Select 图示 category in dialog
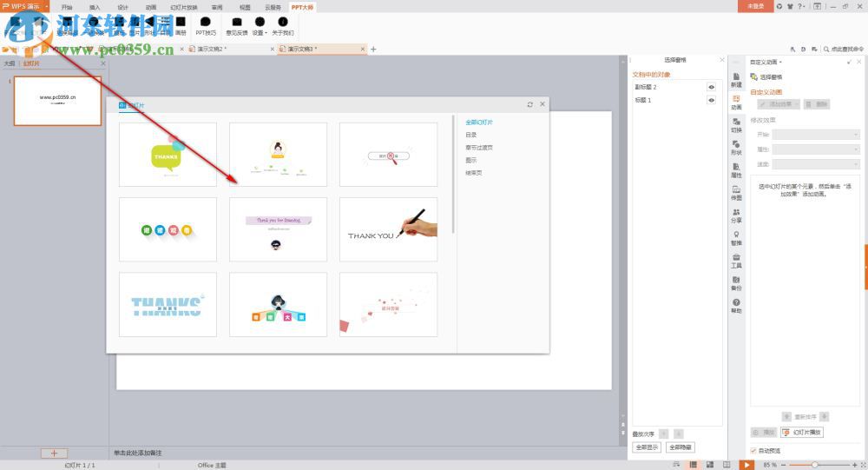Image resolution: width=868 pixels, height=470 pixels. [x=471, y=160]
